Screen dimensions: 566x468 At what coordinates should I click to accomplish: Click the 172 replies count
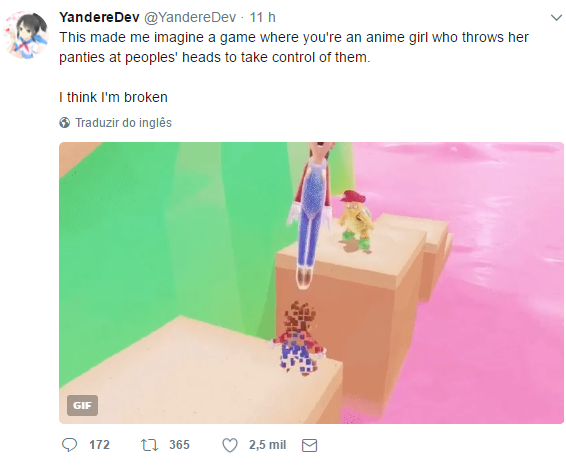click(99, 445)
